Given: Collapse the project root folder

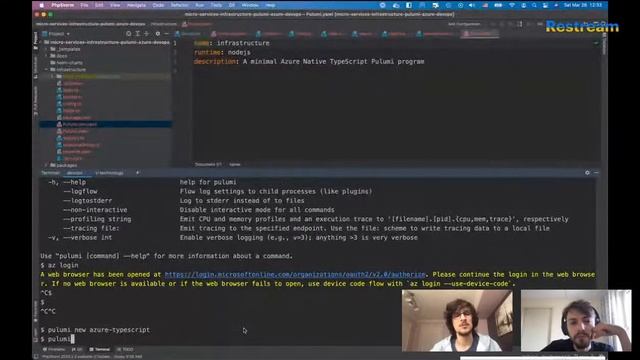Looking at the screenshot, I should pyautogui.click(x=41, y=42).
